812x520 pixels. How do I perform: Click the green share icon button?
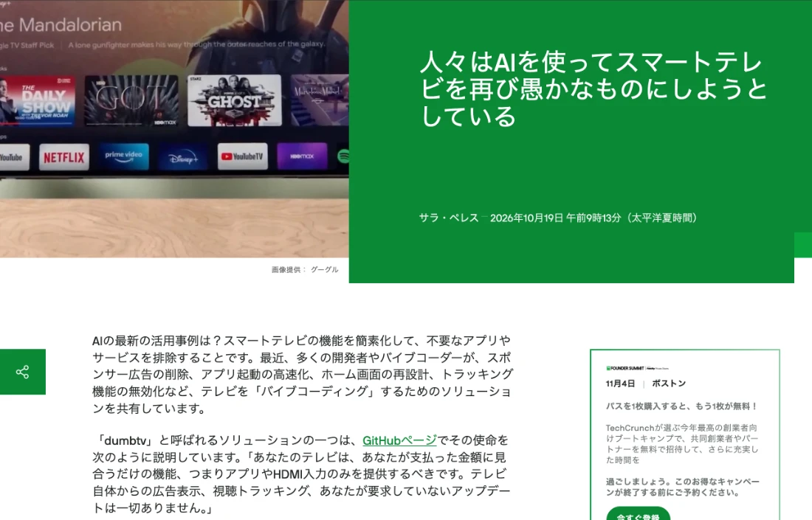pos(22,372)
